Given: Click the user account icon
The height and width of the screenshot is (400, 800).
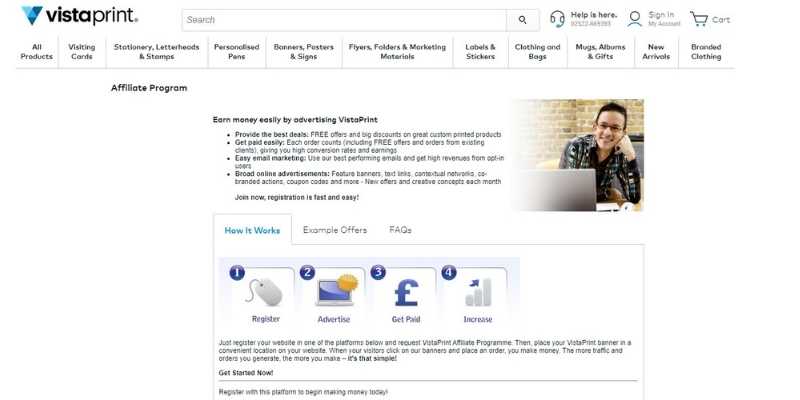Looking at the screenshot, I should (x=635, y=19).
